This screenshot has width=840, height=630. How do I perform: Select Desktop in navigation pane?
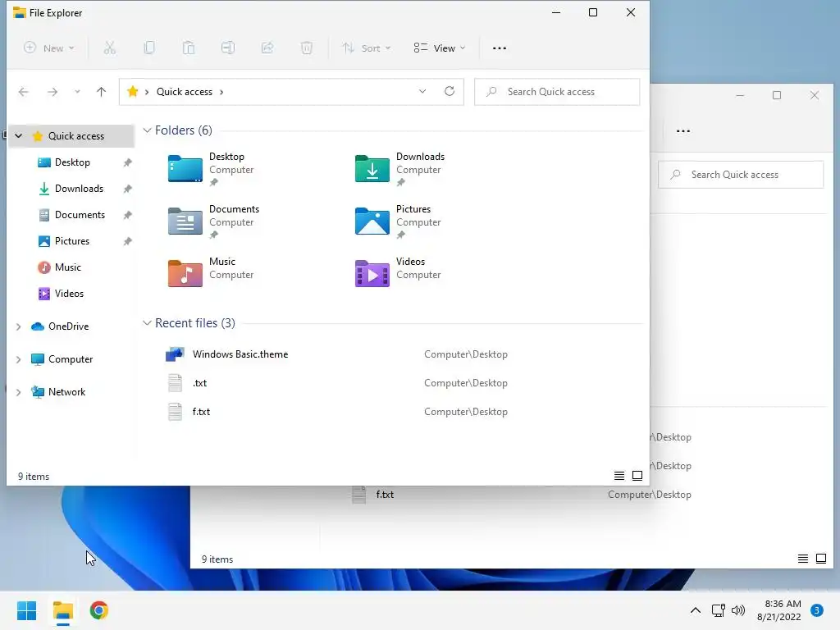(72, 162)
